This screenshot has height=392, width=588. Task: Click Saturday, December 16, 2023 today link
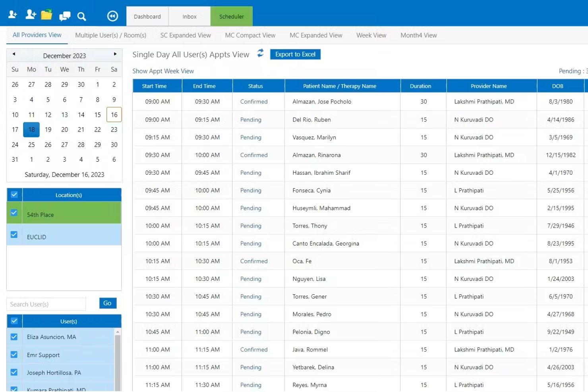[64, 175]
